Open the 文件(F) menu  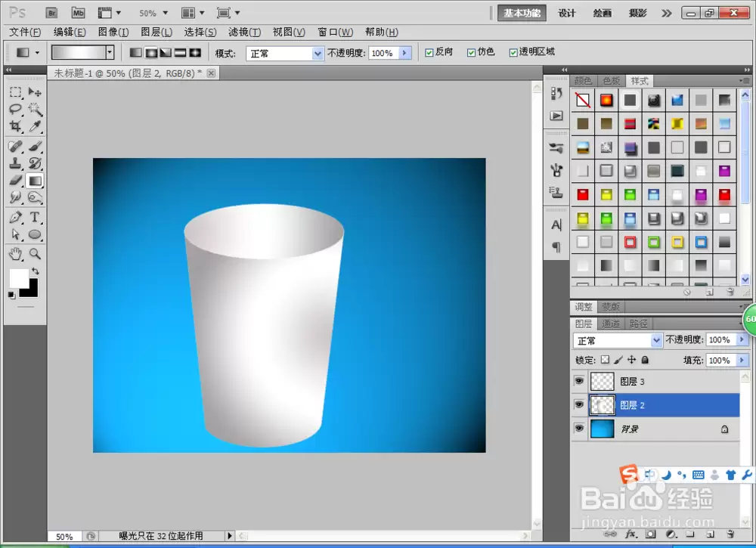(x=25, y=33)
